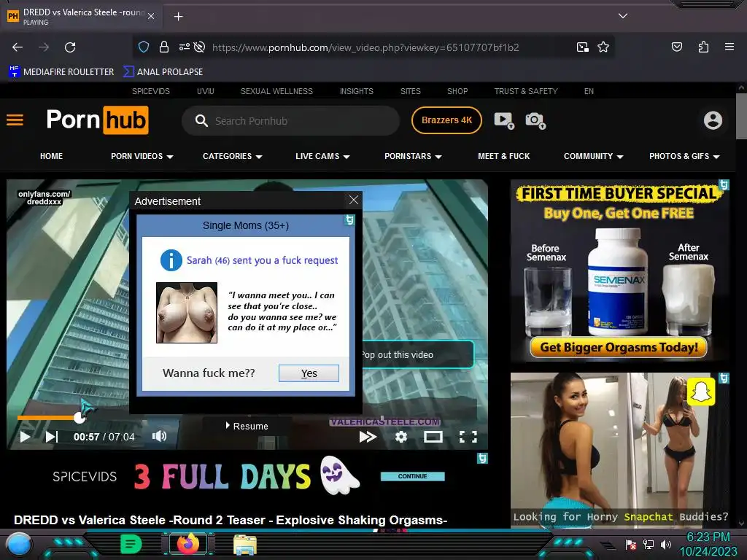747x560 pixels.
Task: Toggle fullscreen in the video player
Action: click(468, 437)
